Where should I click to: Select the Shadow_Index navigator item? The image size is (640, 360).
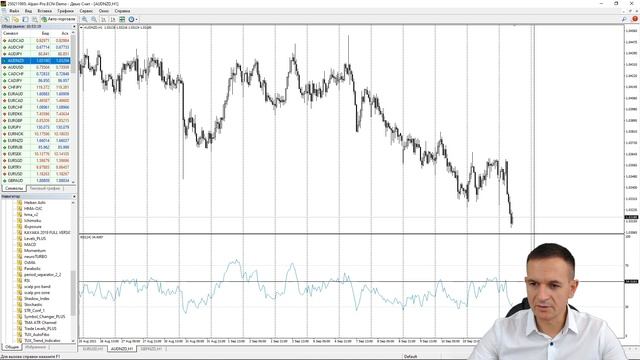click(37, 299)
